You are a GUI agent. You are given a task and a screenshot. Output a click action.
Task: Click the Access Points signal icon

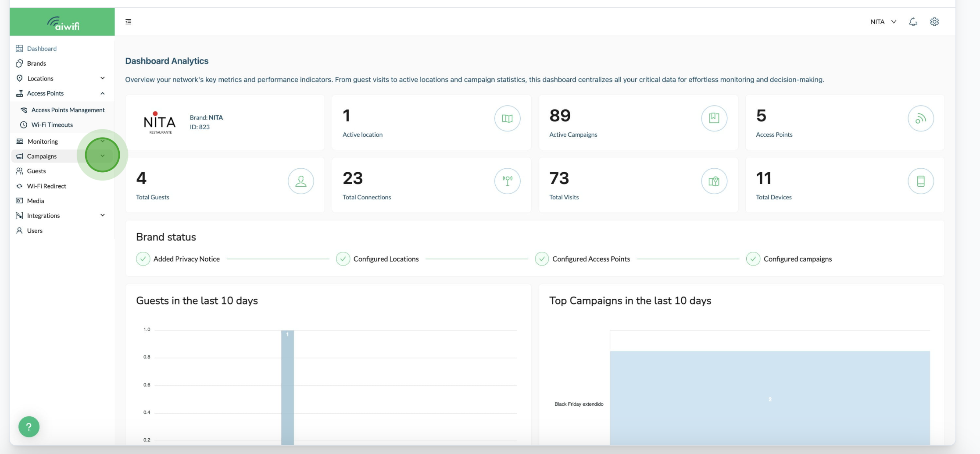point(921,118)
